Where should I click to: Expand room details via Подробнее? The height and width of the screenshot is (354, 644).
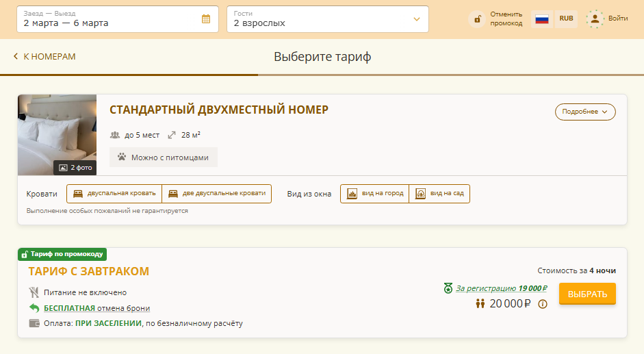click(x=585, y=112)
